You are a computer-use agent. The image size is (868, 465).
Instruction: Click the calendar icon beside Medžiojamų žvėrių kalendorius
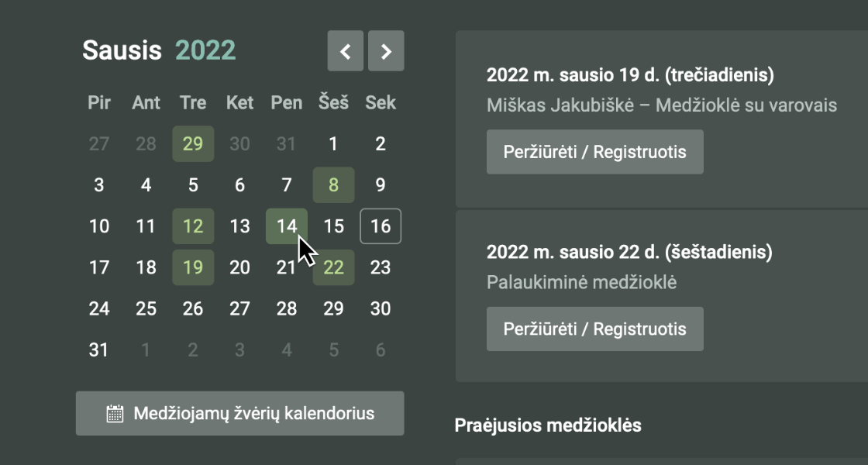tap(115, 413)
